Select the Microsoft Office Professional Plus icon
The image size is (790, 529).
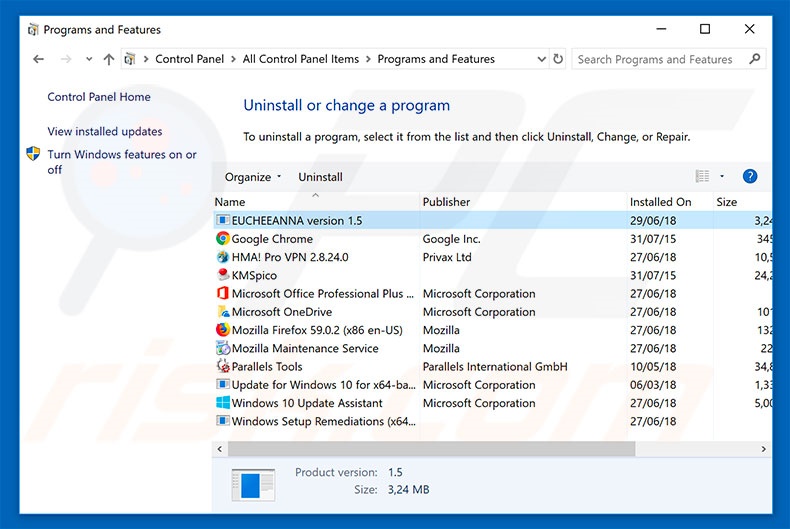click(x=223, y=293)
